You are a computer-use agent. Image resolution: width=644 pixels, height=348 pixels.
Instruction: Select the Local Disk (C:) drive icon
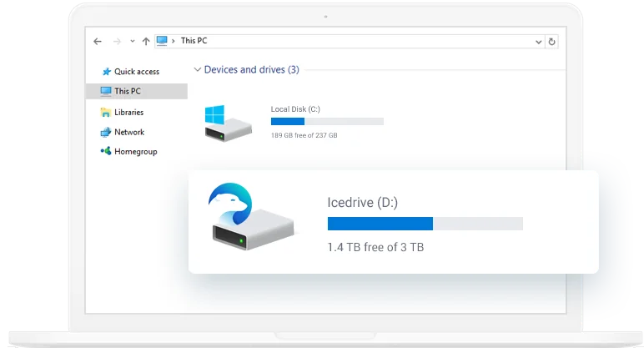(228, 123)
